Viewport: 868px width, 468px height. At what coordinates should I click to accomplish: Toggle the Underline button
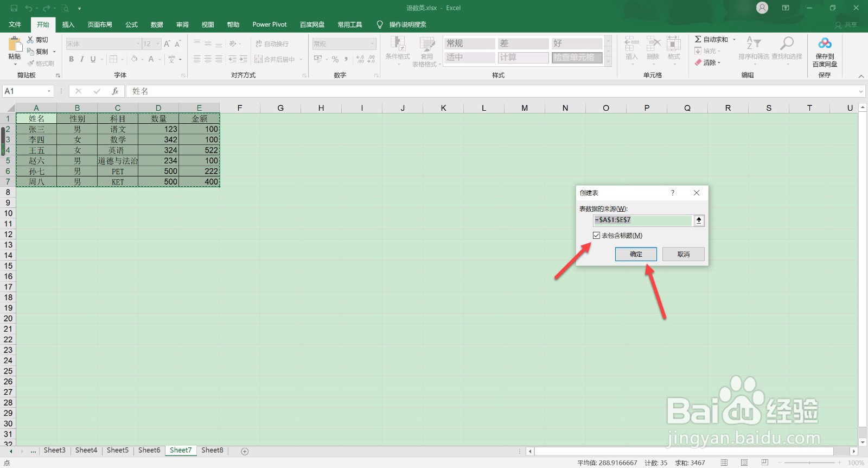[x=93, y=59]
